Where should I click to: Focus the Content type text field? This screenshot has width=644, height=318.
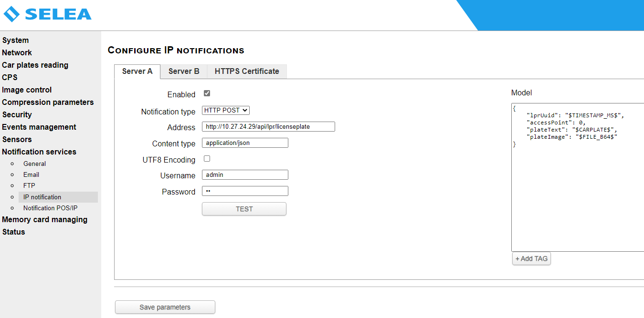tap(245, 143)
